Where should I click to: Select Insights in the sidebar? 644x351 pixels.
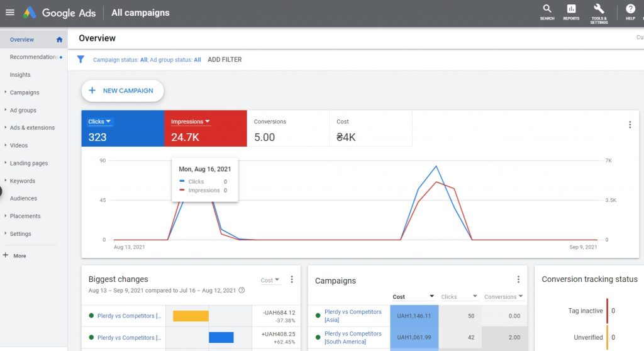coord(20,75)
